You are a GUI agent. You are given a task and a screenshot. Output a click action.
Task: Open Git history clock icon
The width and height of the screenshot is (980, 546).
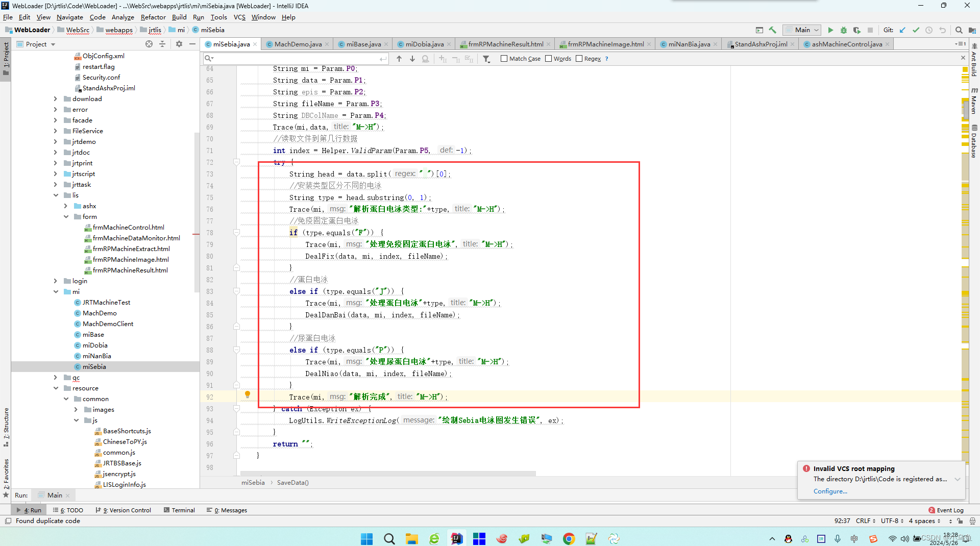(929, 30)
